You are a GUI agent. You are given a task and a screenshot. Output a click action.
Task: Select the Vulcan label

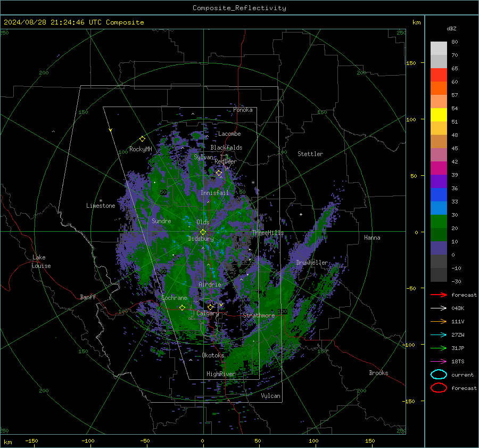[270, 396]
